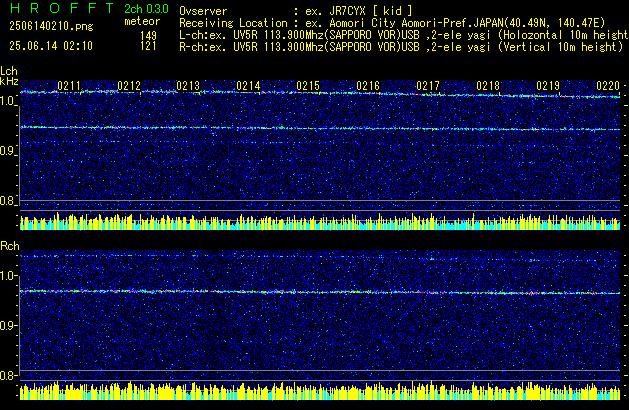Click the Rch 0.8 frequency label

tap(8, 375)
